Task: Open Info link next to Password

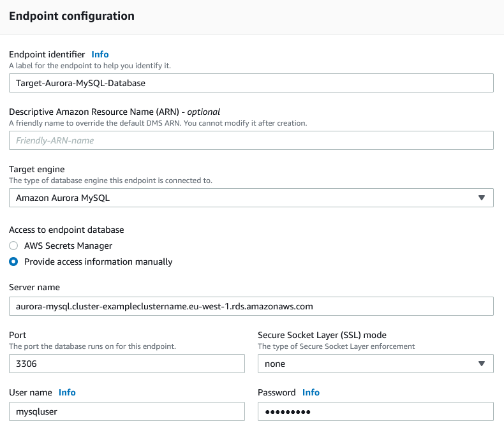Action: (x=311, y=392)
